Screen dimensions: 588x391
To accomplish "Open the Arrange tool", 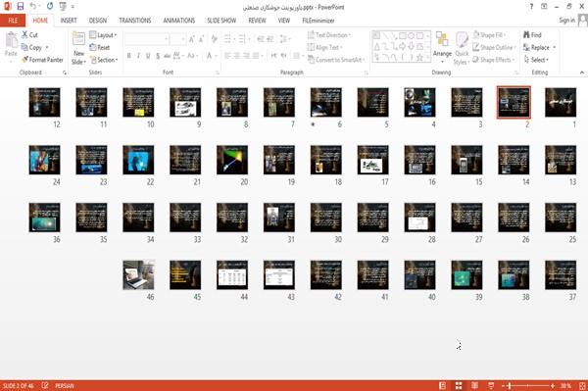I will (442, 47).
